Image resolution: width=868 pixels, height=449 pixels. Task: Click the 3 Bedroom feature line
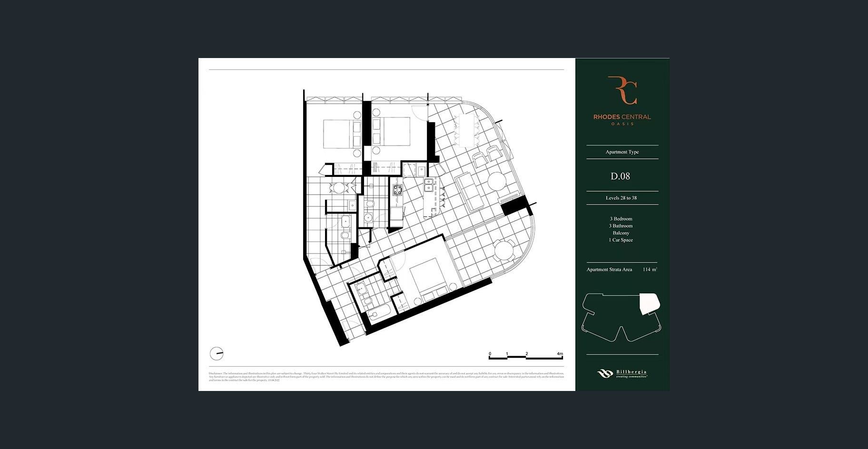[x=621, y=219]
